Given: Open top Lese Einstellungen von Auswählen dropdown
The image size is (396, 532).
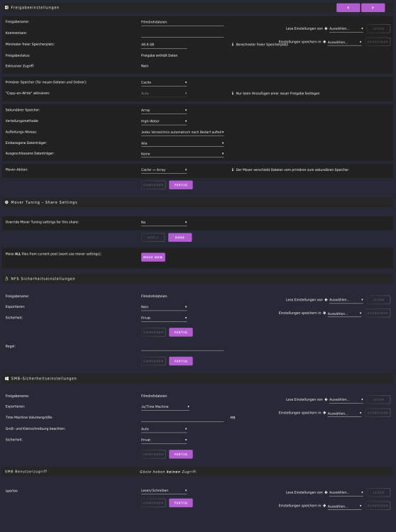Looking at the screenshot, I should pos(346,29).
